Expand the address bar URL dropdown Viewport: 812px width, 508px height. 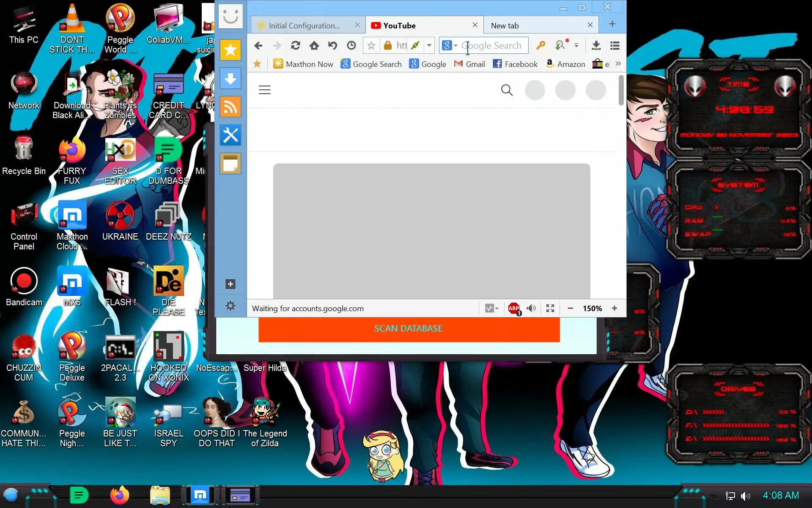tap(429, 45)
